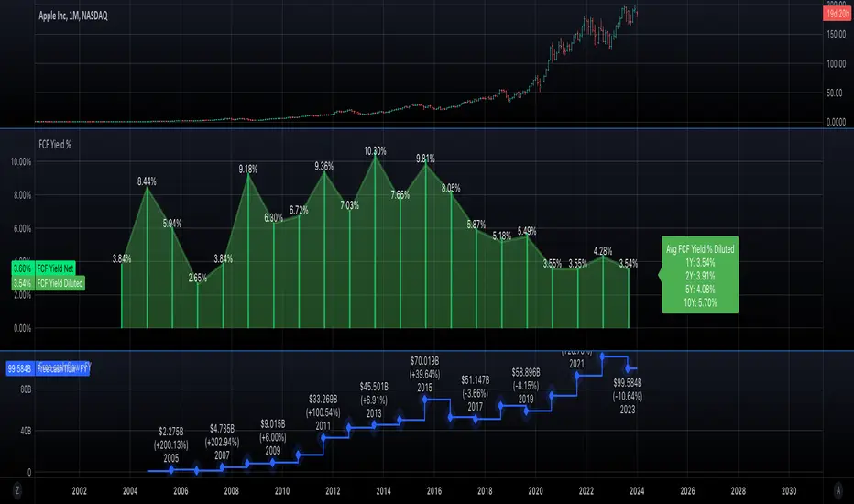The image size is (854, 504).
Task: Click the auto-scale icon at bottom-right corner
Action: click(838, 491)
